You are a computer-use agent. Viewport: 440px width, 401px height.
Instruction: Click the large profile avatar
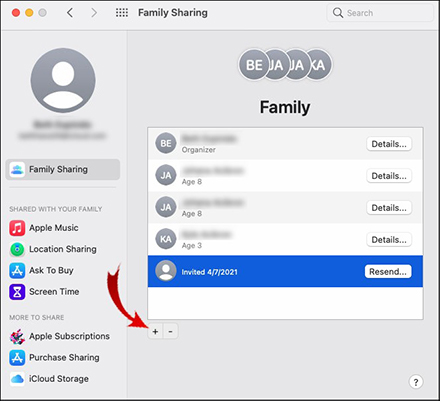pos(63,80)
